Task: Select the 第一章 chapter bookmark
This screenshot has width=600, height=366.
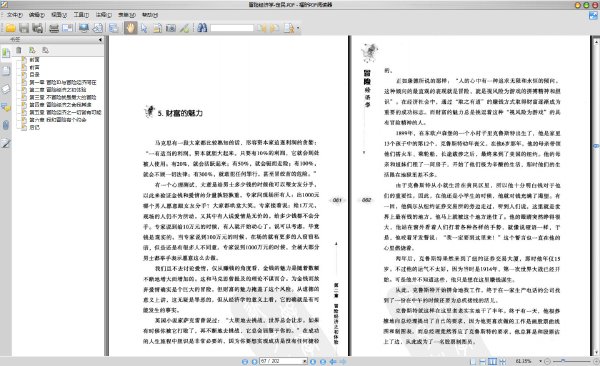Action: [63, 82]
